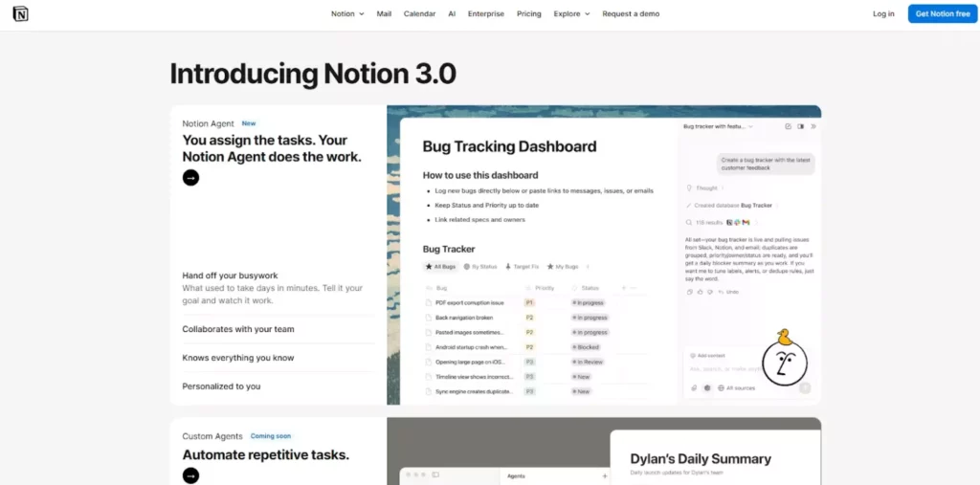Click Log in
The image size is (980, 485).
point(883,13)
